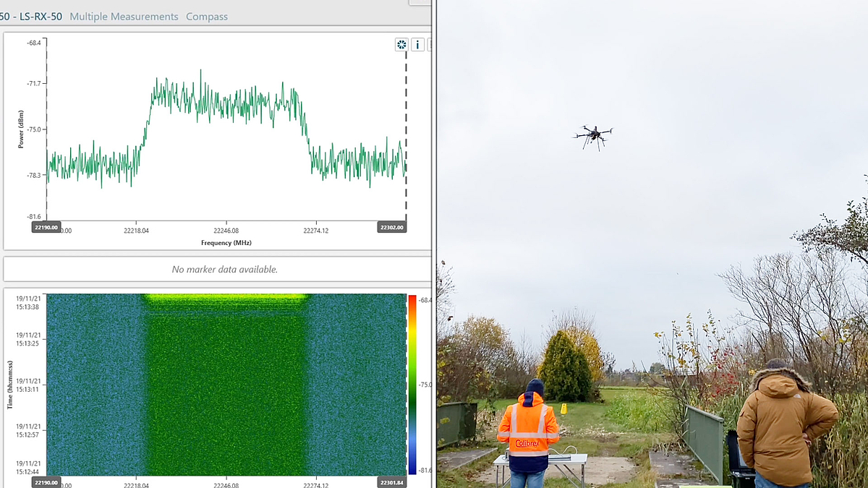Click the "Frequency (MHz)" axis label
868x488 pixels.
(226, 243)
